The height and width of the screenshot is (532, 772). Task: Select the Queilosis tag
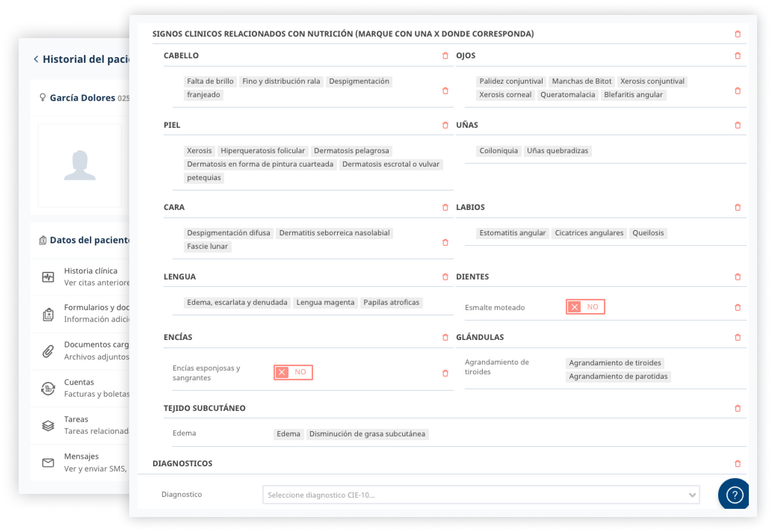coord(648,233)
